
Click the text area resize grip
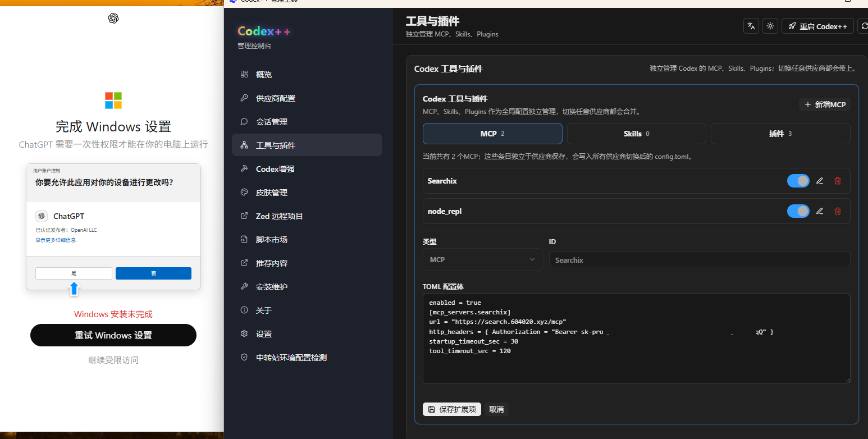tap(847, 380)
